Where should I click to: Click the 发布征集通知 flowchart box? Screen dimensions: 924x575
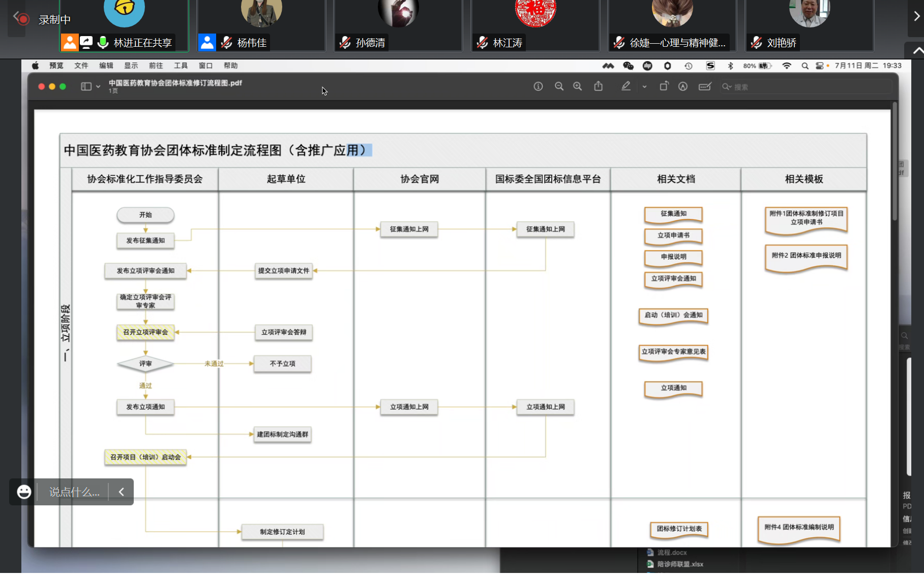145,240
